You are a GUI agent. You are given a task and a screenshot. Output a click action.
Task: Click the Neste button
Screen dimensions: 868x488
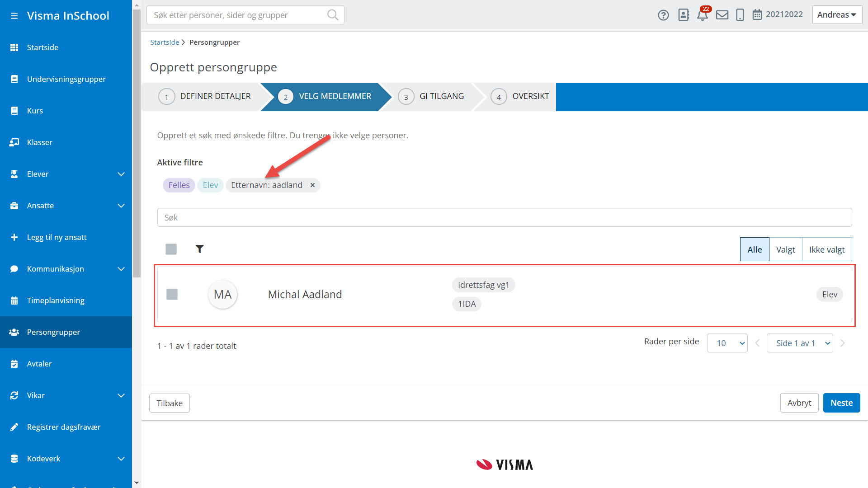coord(842,403)
